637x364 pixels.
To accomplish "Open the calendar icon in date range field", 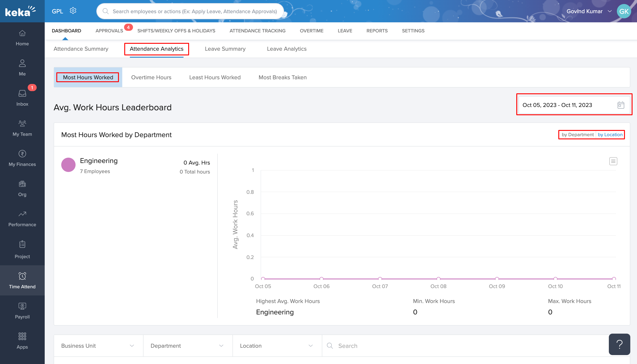I will [620, 105].
